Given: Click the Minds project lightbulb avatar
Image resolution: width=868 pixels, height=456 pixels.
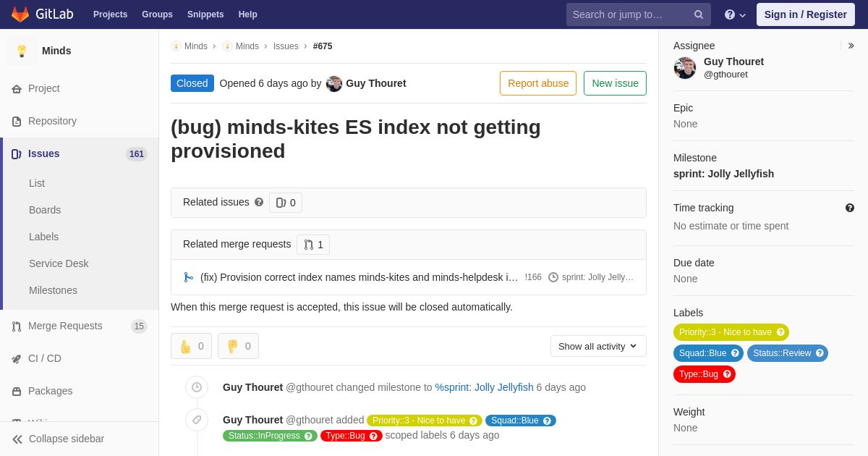Looking at the screenshot, I should coord(22,51).
